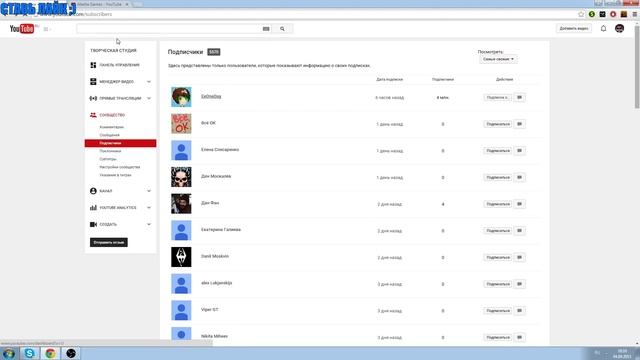This screenshot has width=640, height=360.
Task: Expand the Канал section
Action: pyautogui.click(x=149, y=191)
